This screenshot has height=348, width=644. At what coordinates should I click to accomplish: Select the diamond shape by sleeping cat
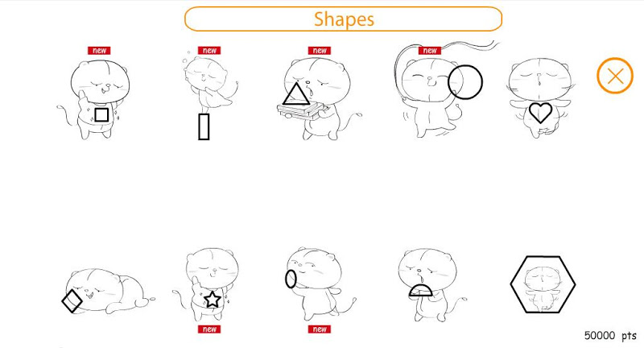click(x=72, y=301)
